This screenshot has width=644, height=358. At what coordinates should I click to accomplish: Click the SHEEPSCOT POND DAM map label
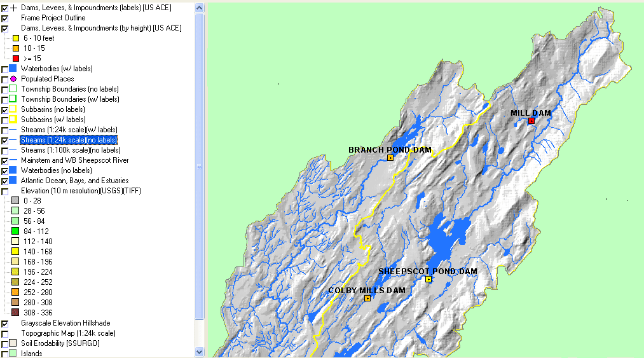pyautogui.click(x=428, y=272)
